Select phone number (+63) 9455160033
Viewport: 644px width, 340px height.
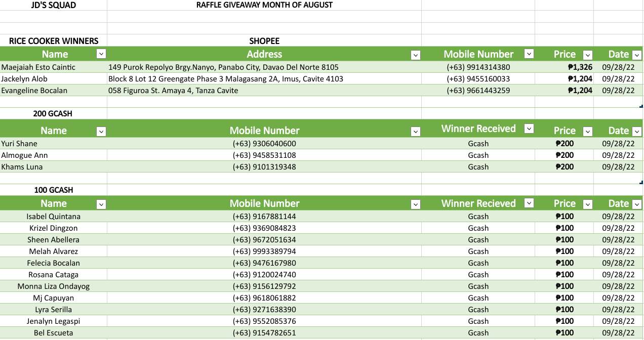478,79
